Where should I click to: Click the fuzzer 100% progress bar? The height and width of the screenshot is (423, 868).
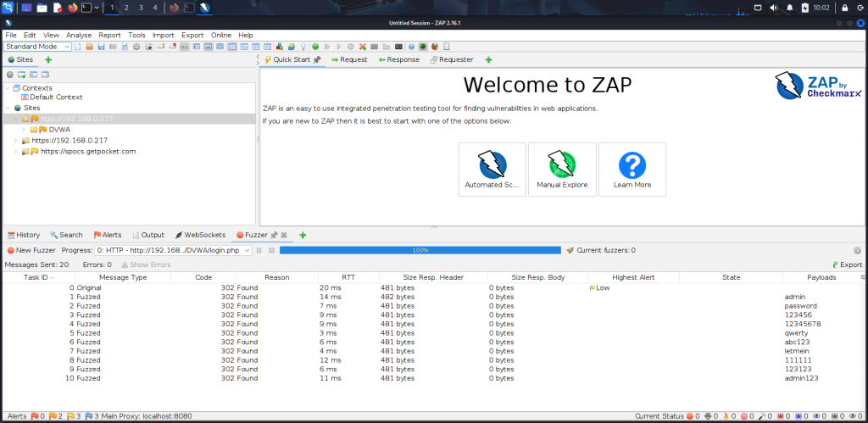pyautogui.click(x=420, y=250)
